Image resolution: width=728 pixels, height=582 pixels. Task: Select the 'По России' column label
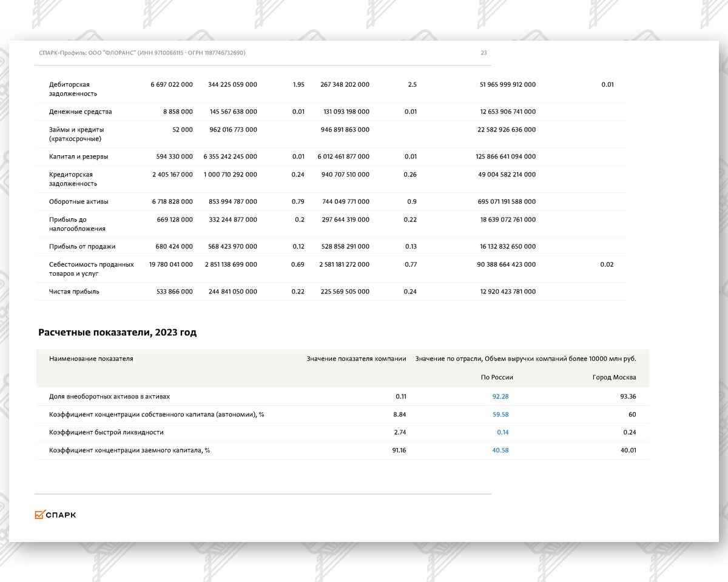[x=496, y=376]
